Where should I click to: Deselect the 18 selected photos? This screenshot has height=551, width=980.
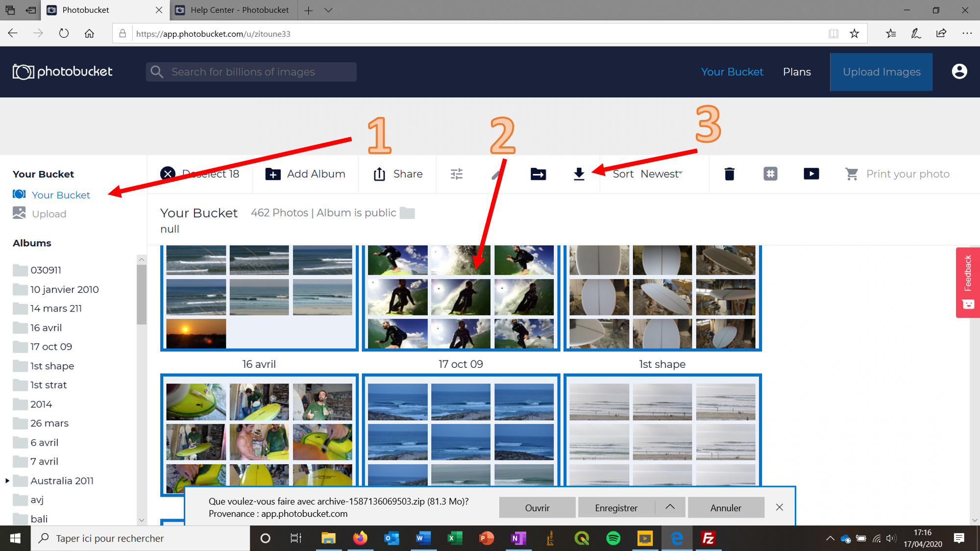tap(201, 174)
